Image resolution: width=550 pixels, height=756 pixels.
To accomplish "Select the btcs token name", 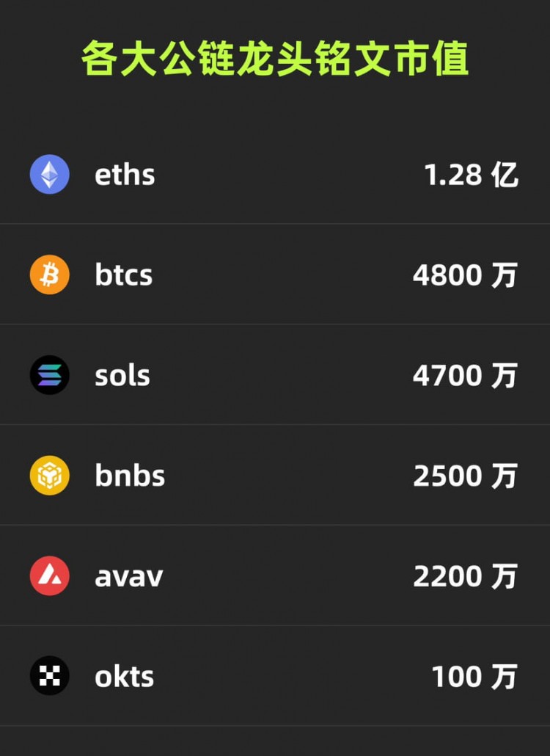I will pyautogui.click(x=124, y=275).
